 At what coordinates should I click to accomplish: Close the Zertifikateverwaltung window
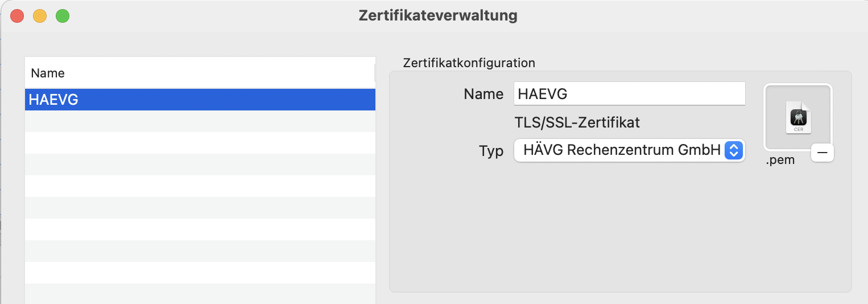pyautogui.click(x=17, y=16)
